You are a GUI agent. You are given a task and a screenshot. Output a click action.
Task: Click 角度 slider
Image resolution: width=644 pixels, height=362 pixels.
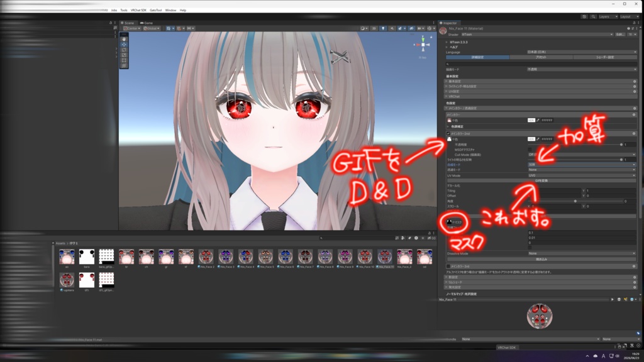tap(575, 201)
